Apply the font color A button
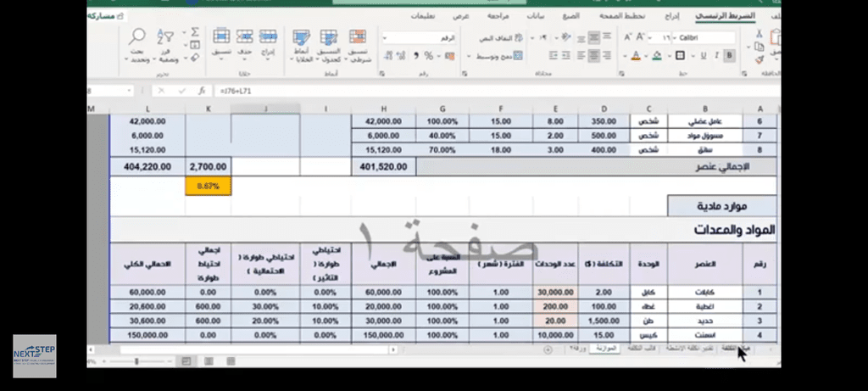 636,56
